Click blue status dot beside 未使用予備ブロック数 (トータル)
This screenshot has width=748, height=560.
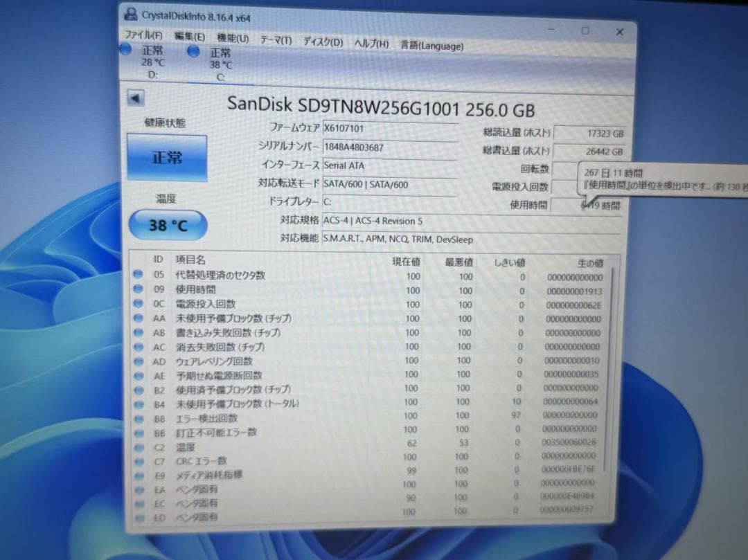point(139,404)
